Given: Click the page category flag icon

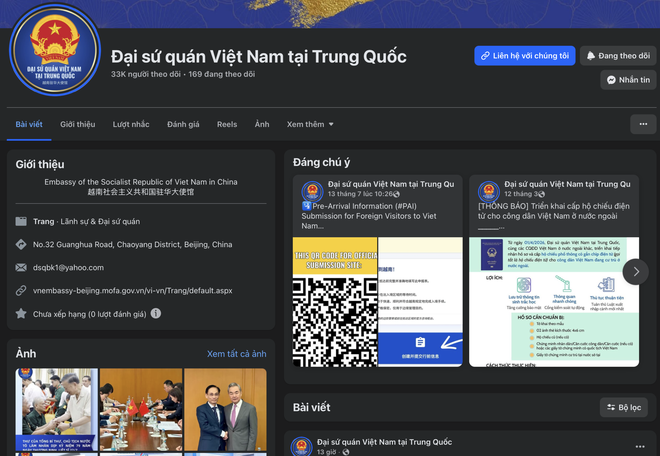Looking at the screenshot, I should [21, 221].
